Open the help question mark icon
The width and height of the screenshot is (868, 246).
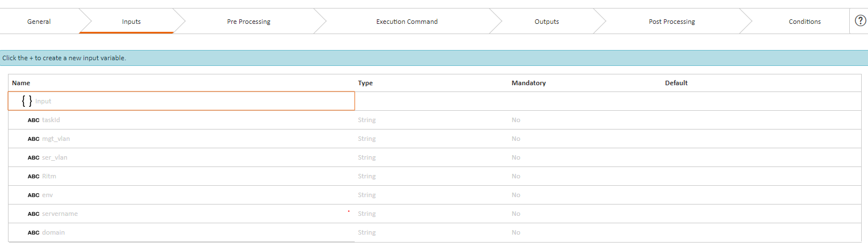tap(860, 21)
